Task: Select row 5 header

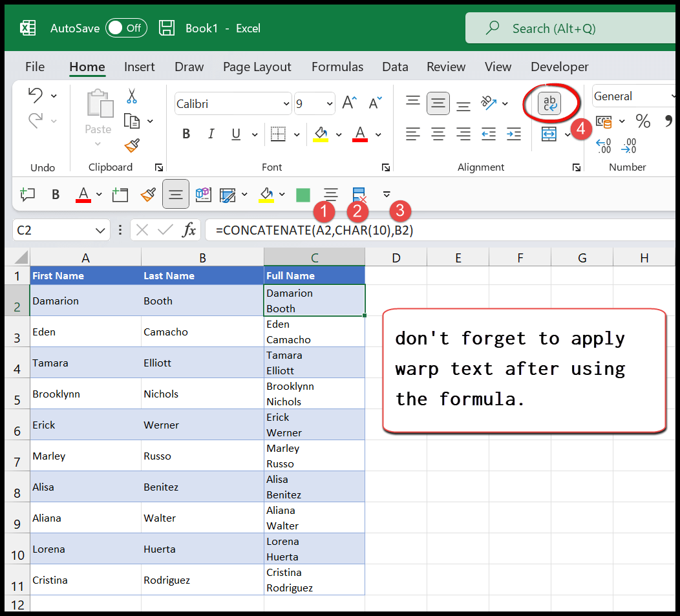Action: 17,394
